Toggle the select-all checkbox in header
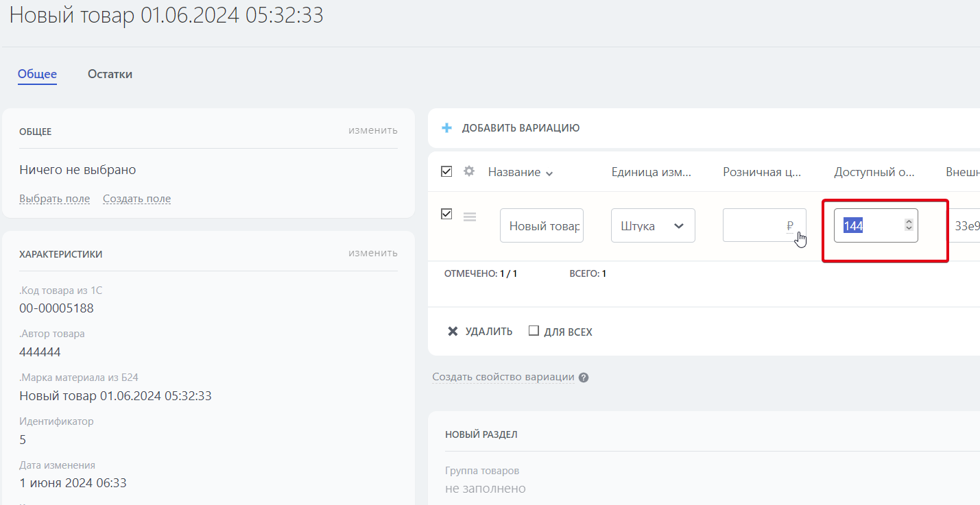This screenshot has width=980, height=505. coord(446,171)
